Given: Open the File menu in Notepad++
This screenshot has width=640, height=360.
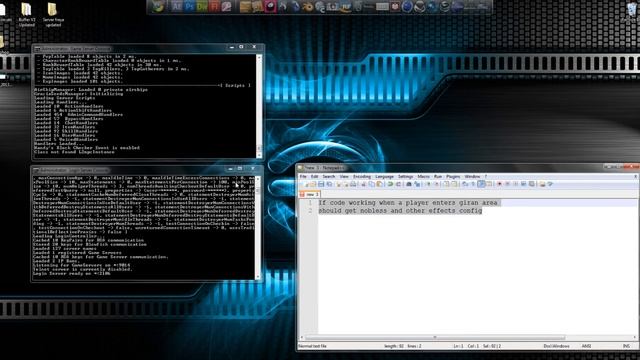Looking at the screenshot, I should 303,177.
